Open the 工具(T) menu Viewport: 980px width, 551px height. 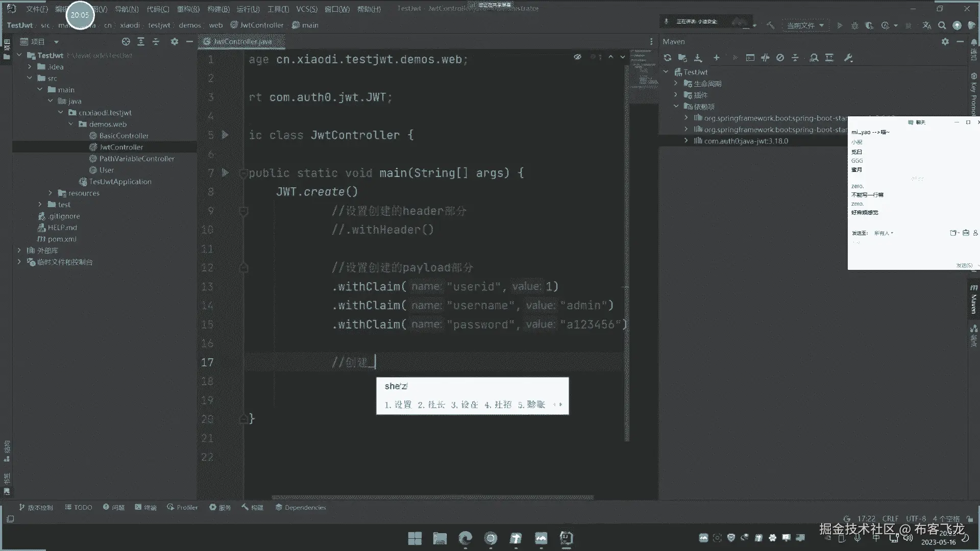click(278, 9)
